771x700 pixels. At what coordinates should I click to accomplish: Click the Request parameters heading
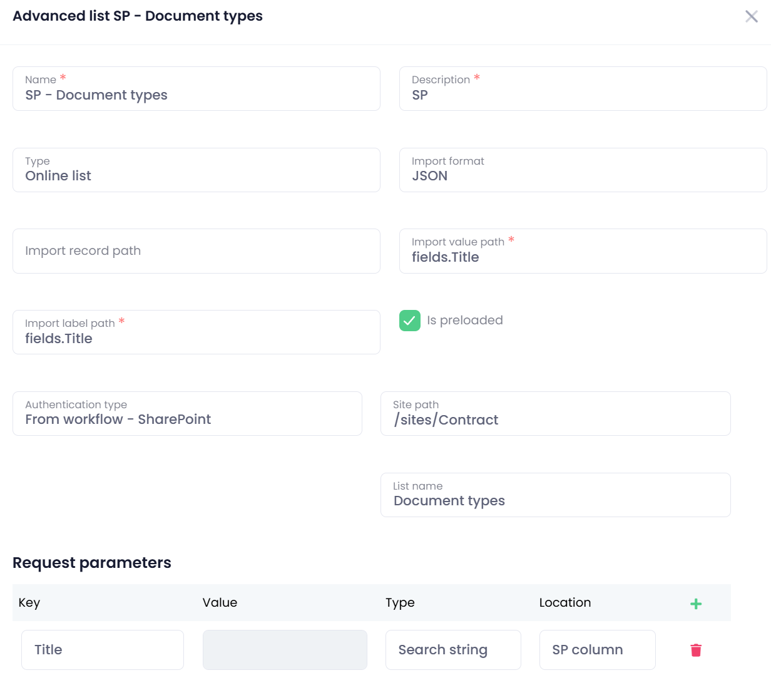[x=92, y=563]
